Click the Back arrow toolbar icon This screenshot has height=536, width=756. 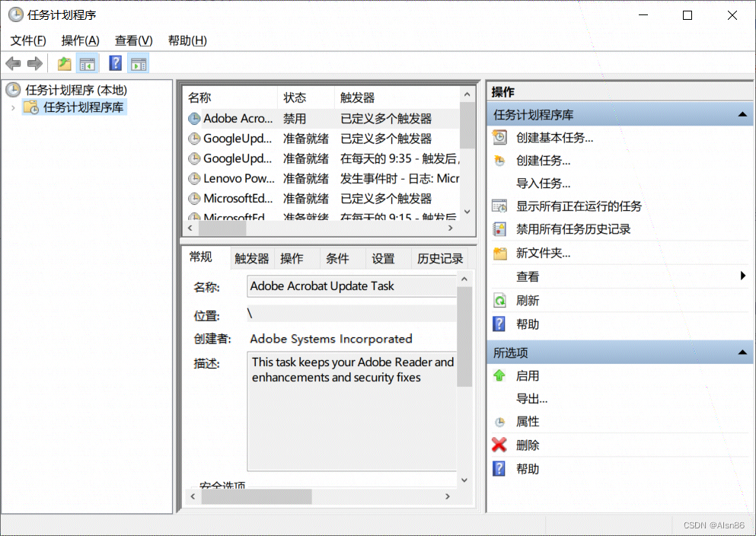(x=14, y=64)
